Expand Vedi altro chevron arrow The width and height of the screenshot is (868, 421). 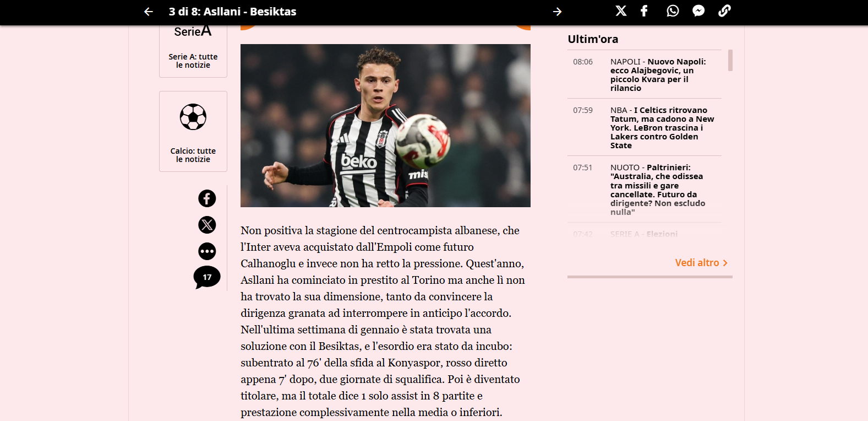pos(725,263)
